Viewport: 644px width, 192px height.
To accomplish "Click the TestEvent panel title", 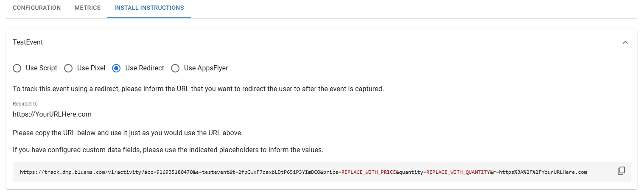I will (x=28, y=42).
